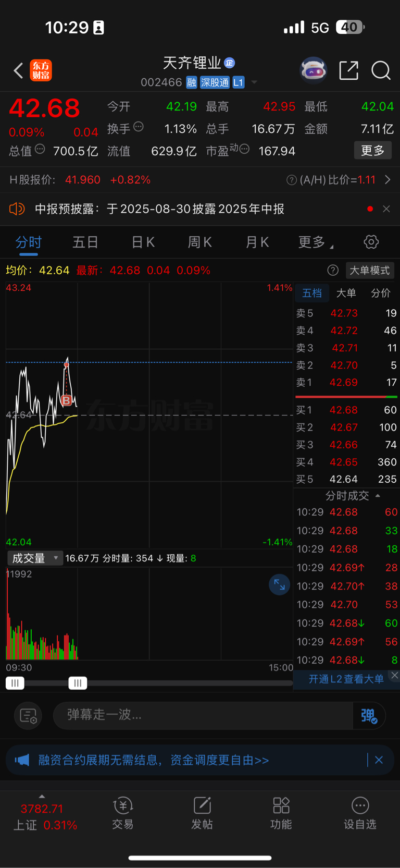Switch to 月K chart tab
The width and height of the screenshot is (400, 868).
pos(257,242)
